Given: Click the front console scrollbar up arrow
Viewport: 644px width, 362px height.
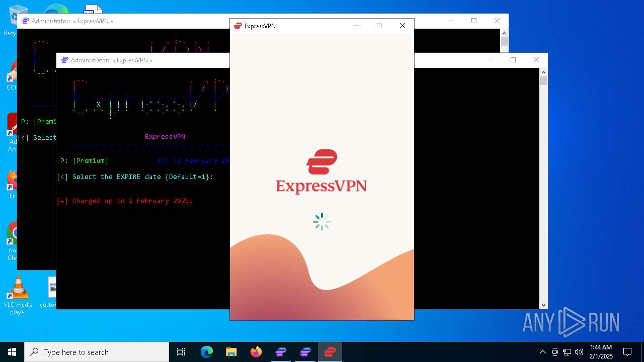Looking at the screenshot, I should pos(543,72).
